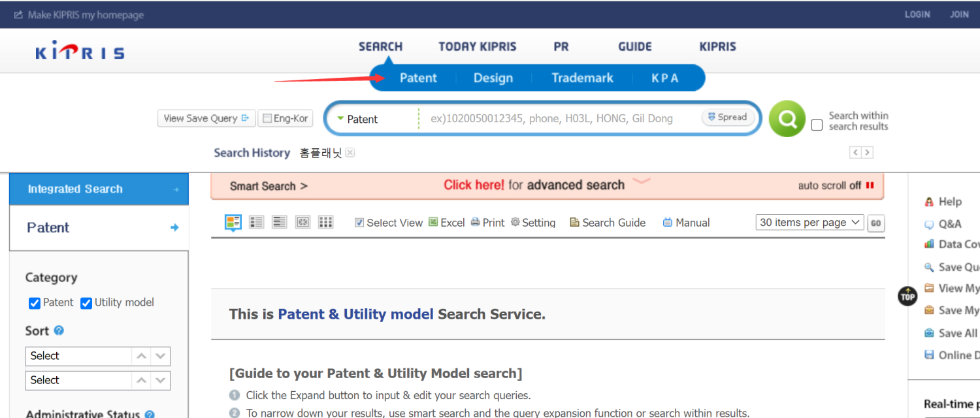Image resolution: width=980 pixels, height=418 pixels.
Task: Expand the Spread query button
Action: click(x=727, y=118)
